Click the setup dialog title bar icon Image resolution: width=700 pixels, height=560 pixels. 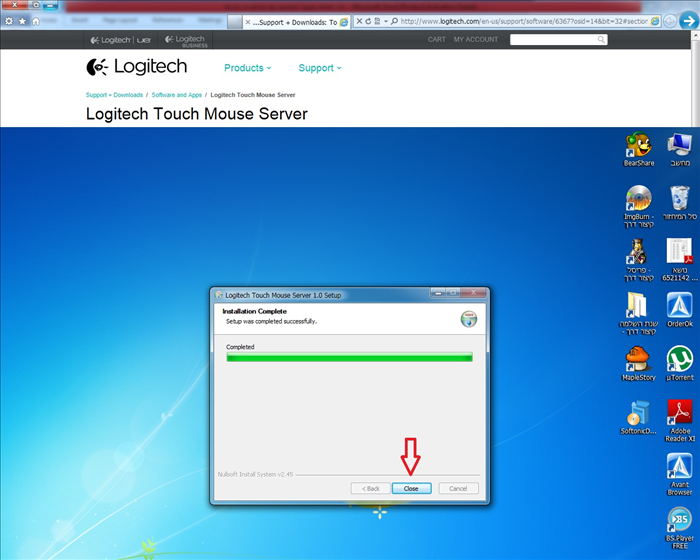[219, 295]
